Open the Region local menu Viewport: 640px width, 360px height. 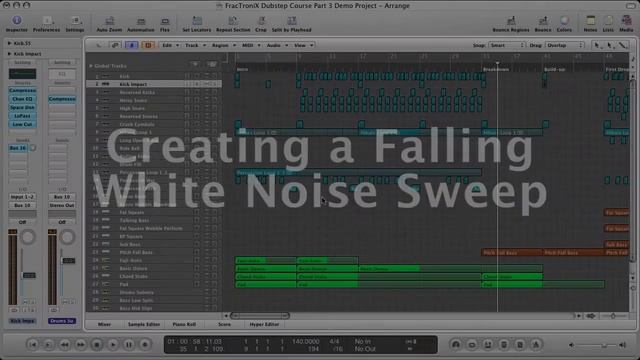pos(223,45)
